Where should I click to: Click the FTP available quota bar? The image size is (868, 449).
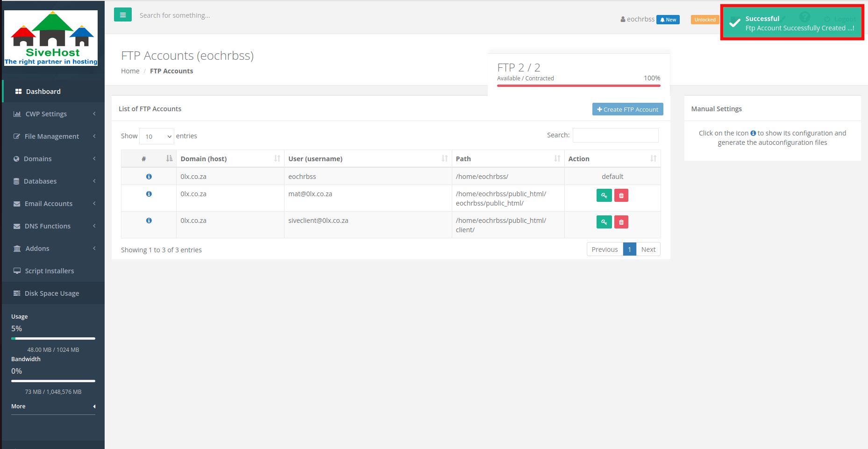[579, 86]
